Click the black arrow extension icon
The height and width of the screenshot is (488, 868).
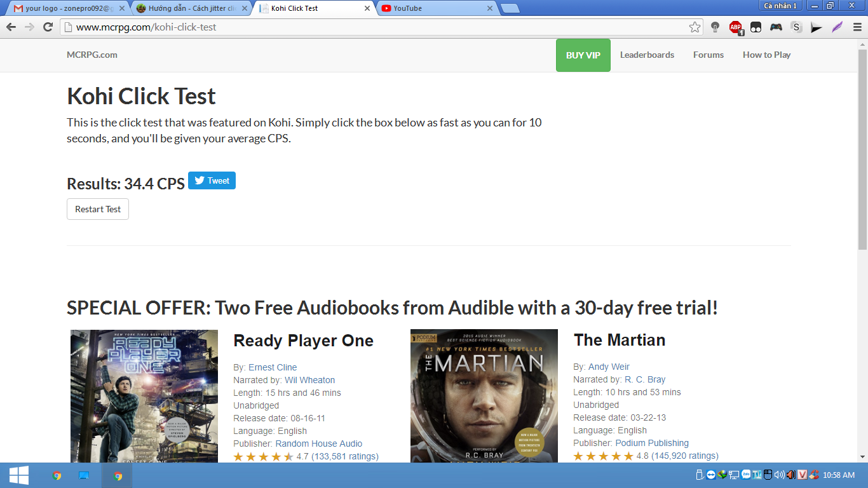tap(817, 27)
